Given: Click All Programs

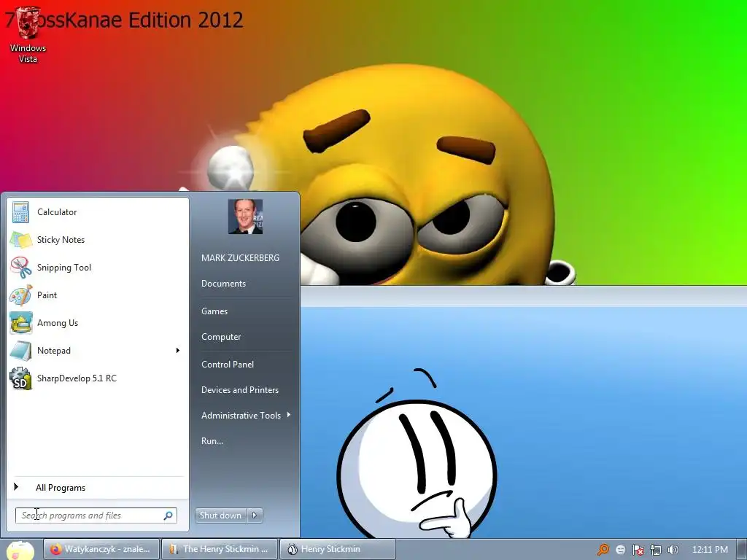Looking at the screenshot, I should coord(61,488).
